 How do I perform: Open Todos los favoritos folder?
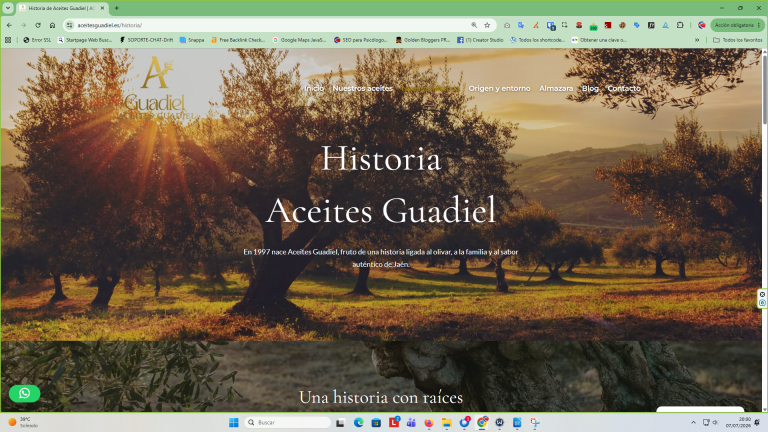(x=738, y=40)
